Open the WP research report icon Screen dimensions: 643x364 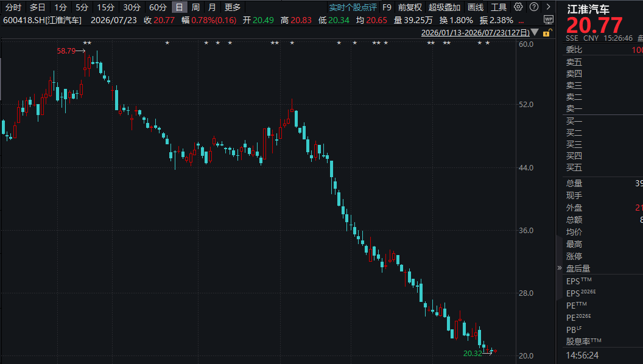click(x=548, y=19)
